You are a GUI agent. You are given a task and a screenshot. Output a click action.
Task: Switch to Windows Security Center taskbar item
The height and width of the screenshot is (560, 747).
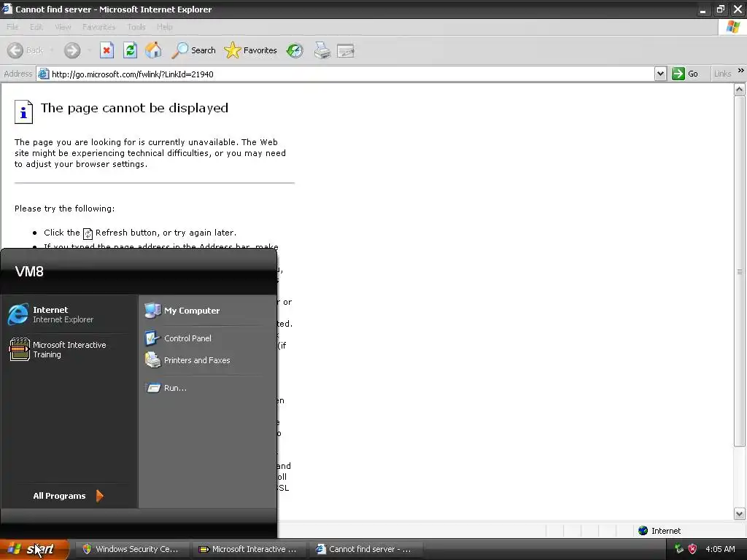[x=131, y=549]
